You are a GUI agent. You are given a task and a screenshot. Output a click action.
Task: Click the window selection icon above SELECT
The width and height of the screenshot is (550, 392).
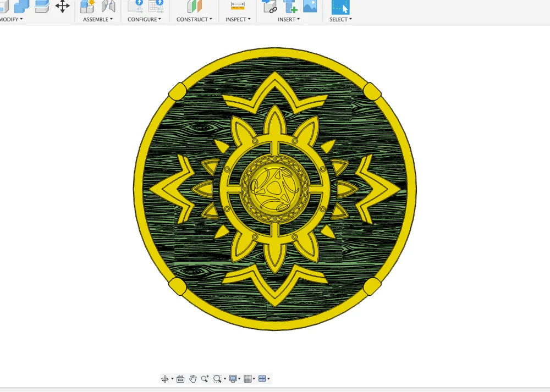point(339,7)
